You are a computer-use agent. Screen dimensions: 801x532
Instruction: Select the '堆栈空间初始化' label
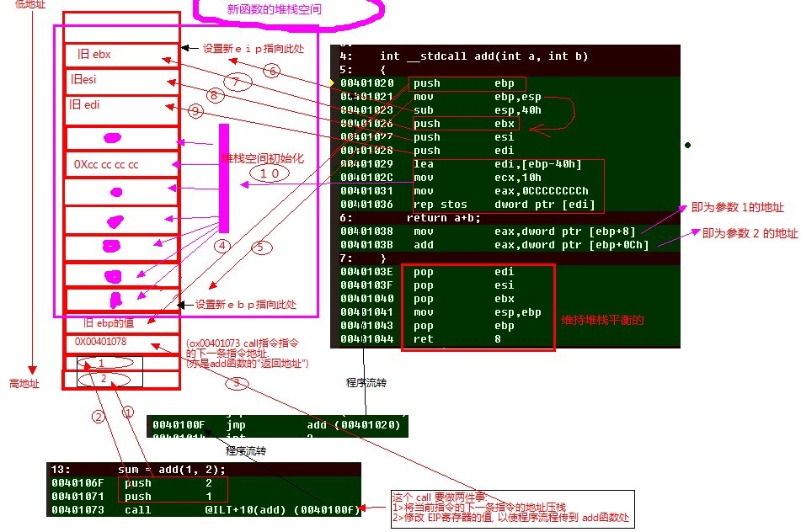tap(263, 158)
